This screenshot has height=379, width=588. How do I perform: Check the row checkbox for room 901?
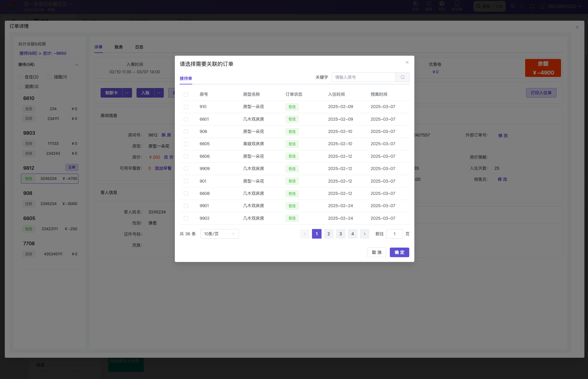[186, 181]
